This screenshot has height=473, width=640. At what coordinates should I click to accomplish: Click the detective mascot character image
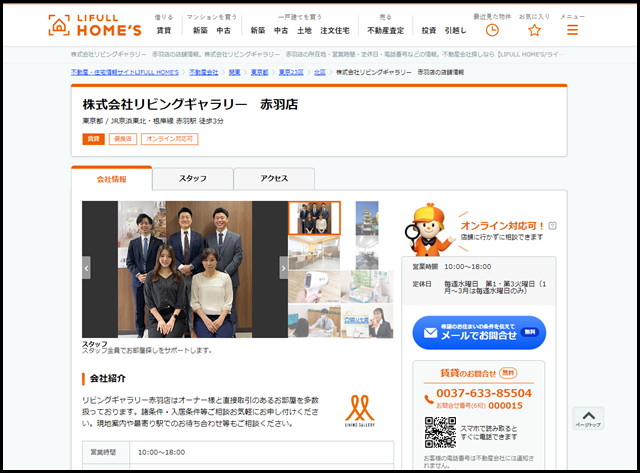coord(429,230)
